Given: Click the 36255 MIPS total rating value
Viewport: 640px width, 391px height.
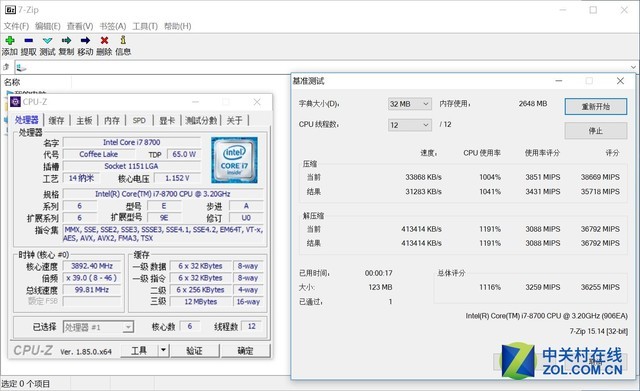Looking at the screenshot, I should 600,287.
